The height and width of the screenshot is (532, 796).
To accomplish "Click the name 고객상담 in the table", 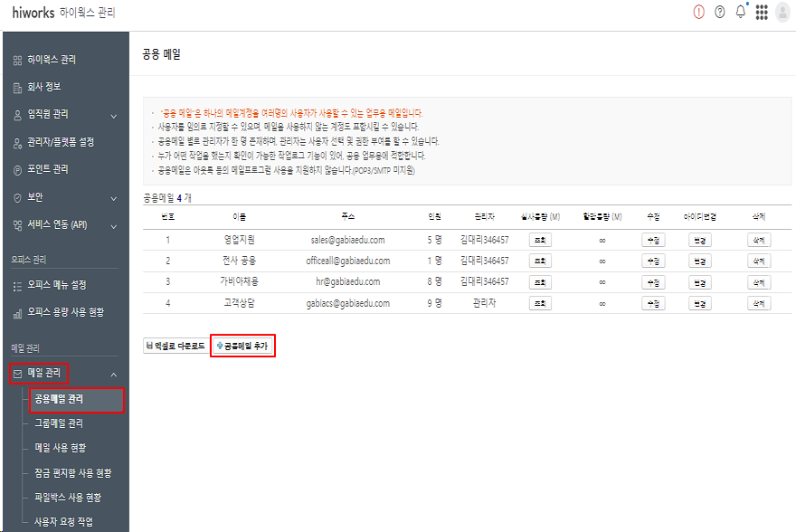I will point(239,303).
